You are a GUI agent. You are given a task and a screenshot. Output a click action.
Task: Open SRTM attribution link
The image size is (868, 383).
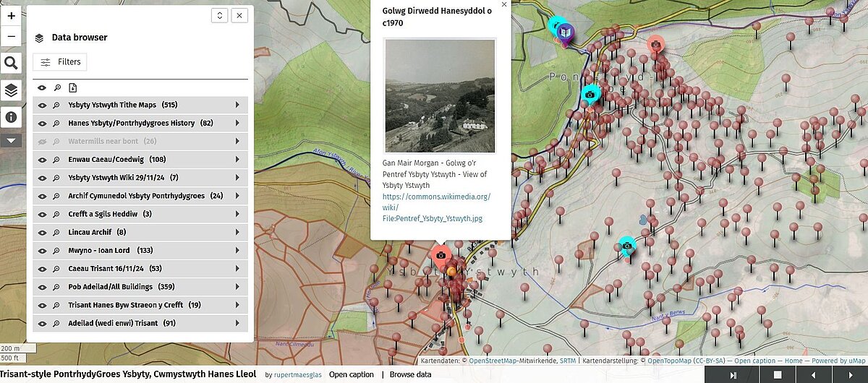[567, 360]
